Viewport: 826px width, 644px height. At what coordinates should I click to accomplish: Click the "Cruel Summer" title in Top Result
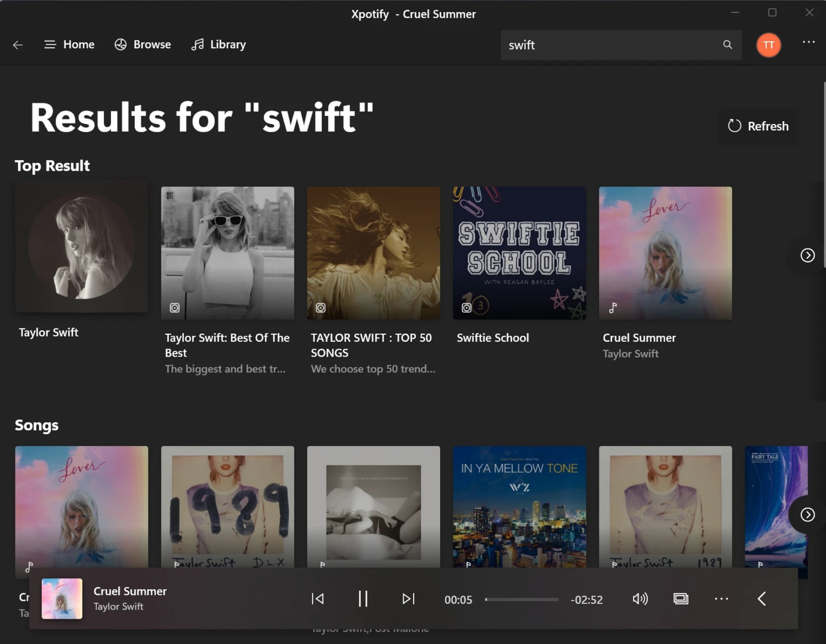pos(639,338)
